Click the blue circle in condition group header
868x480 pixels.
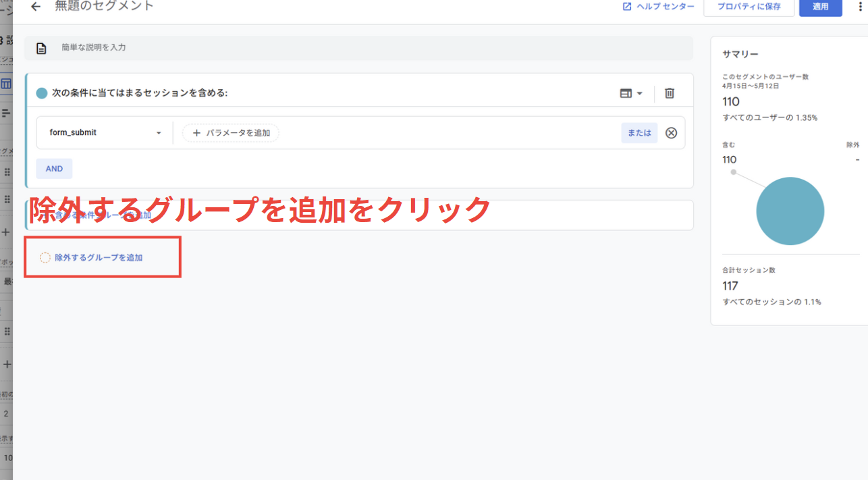tap(42, 93)
